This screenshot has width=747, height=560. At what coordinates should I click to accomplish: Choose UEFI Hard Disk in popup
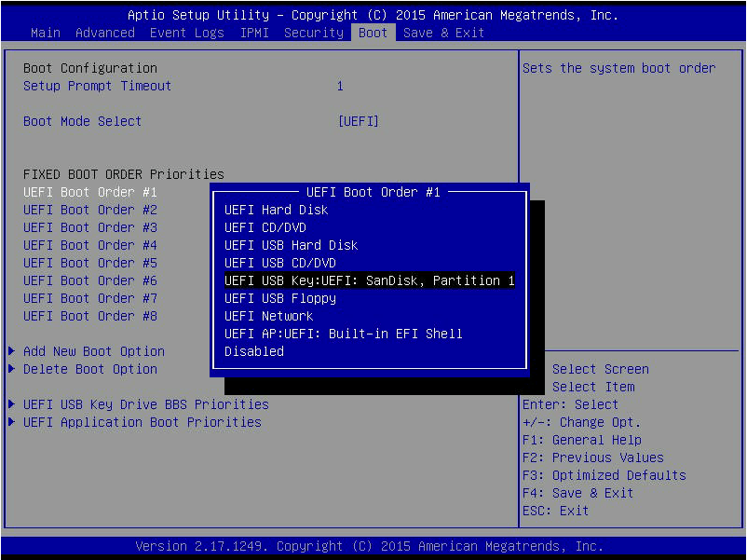point(276,210)
